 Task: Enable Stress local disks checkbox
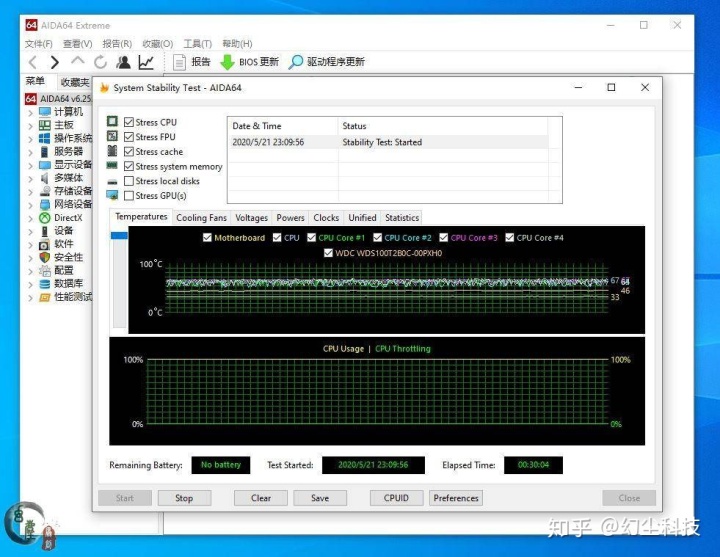[129, 181]
